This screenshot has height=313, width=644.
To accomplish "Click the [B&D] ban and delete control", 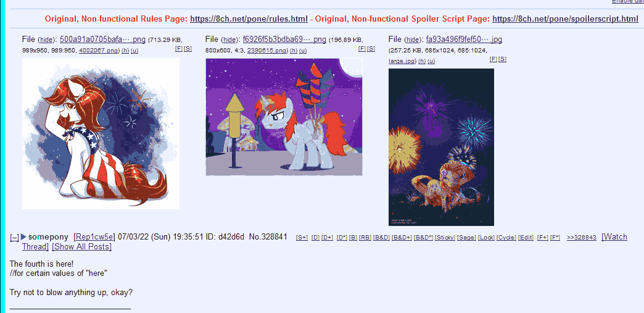I will (x=381, y=238).
